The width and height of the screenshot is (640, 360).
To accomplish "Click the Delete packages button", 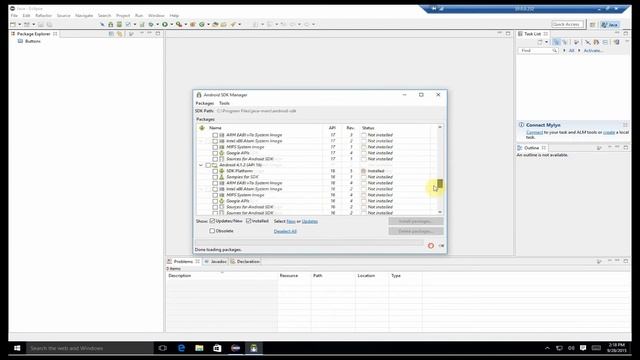I will 416,231.
